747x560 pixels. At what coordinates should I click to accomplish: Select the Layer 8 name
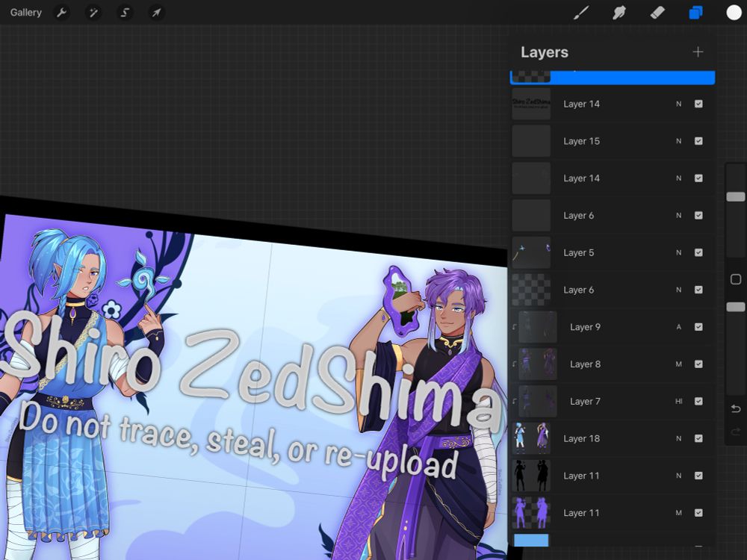pos(585,364)
